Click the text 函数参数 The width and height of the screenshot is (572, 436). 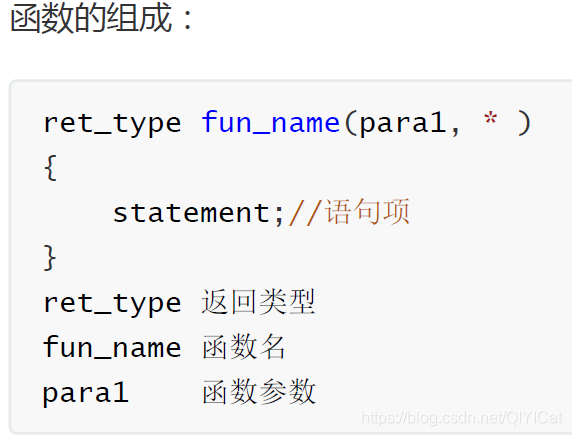coord(259,392)
